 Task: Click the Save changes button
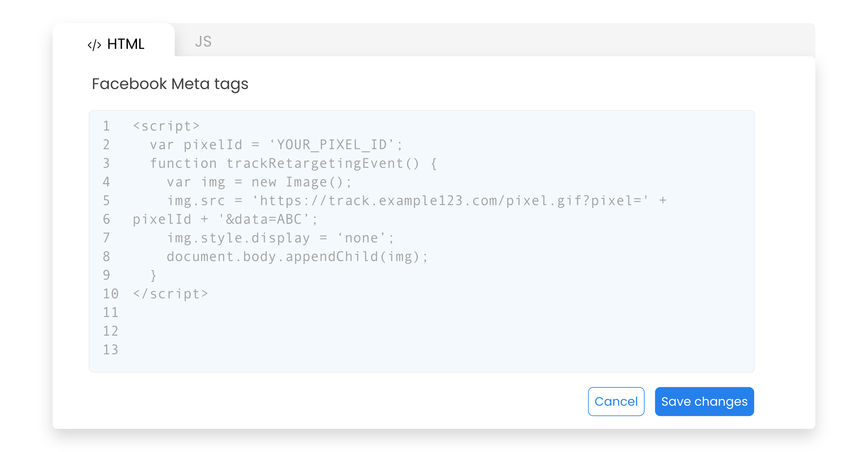point(704,402)
